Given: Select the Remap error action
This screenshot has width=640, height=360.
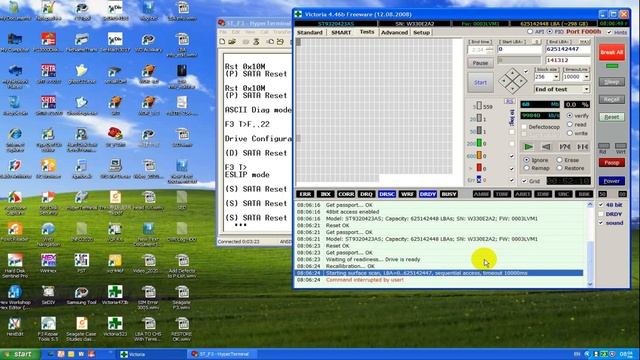Looking at the screenshot, I should click(x=527, y=168).
